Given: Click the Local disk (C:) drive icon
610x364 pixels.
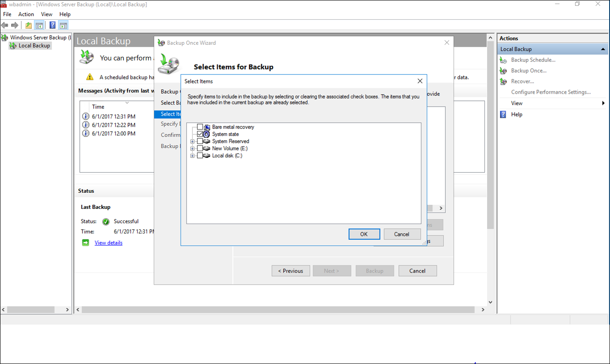Looking at the screenshot, I should 207,156.
